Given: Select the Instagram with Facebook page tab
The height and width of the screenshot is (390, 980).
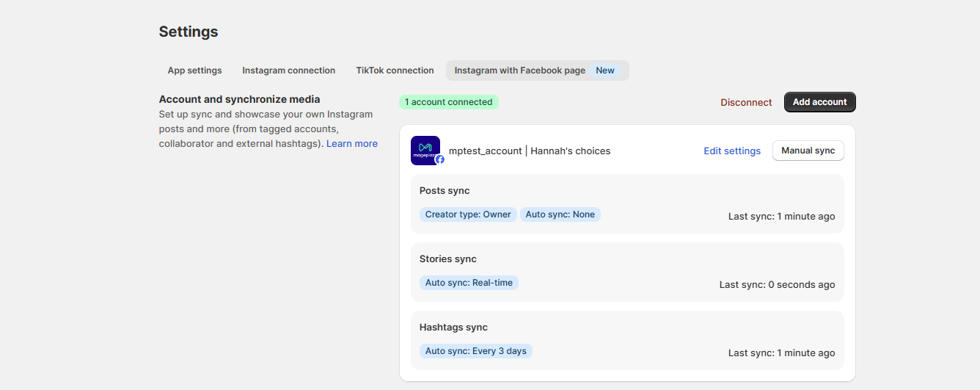Looking at the screenshot, I should pyautogui.click(x=519, y=71).
